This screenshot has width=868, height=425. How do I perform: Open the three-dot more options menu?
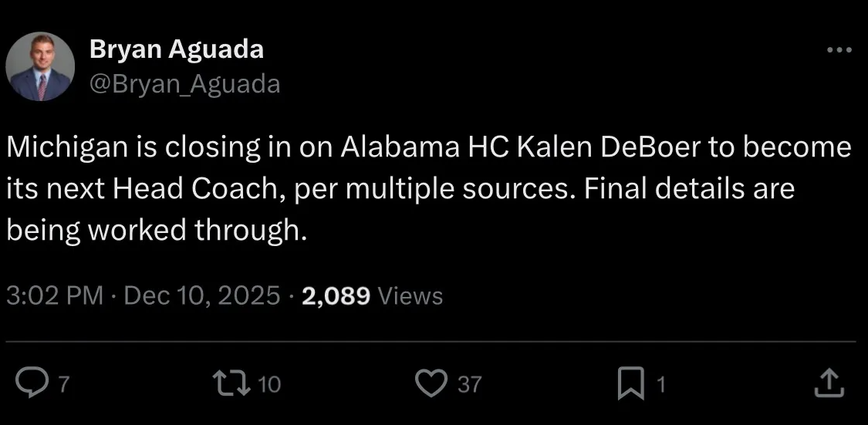point(839,51)
